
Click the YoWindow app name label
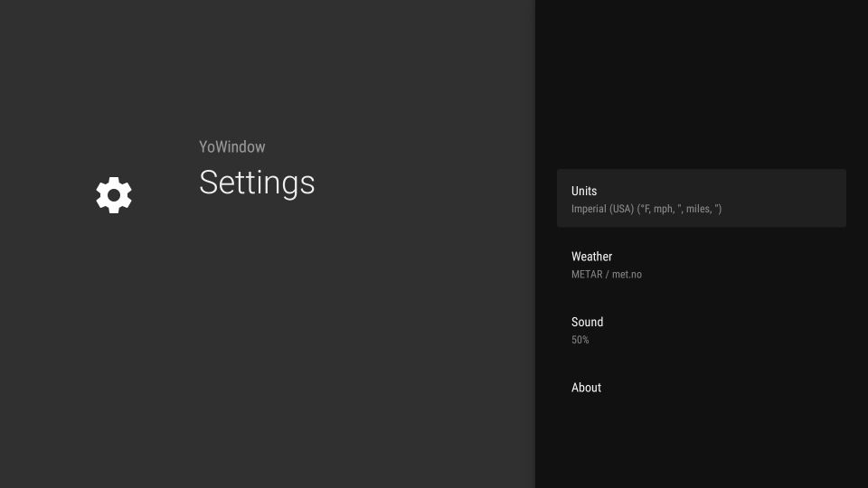232,146
